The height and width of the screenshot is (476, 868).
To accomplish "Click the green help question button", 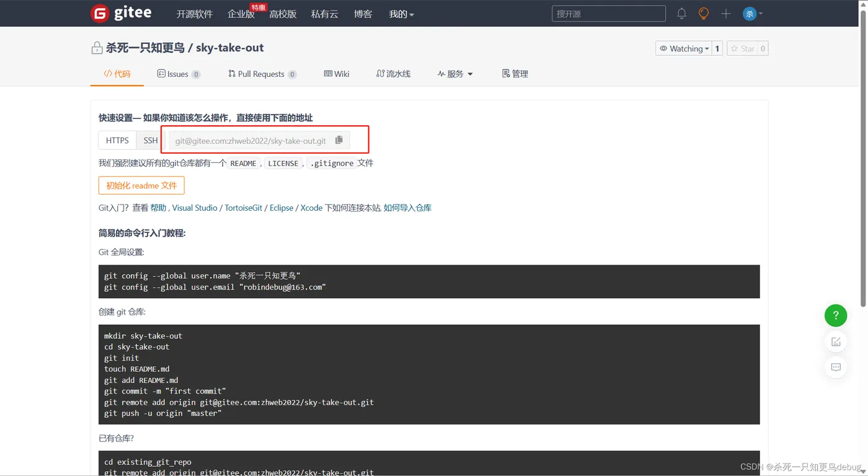I will pos(836,315).
